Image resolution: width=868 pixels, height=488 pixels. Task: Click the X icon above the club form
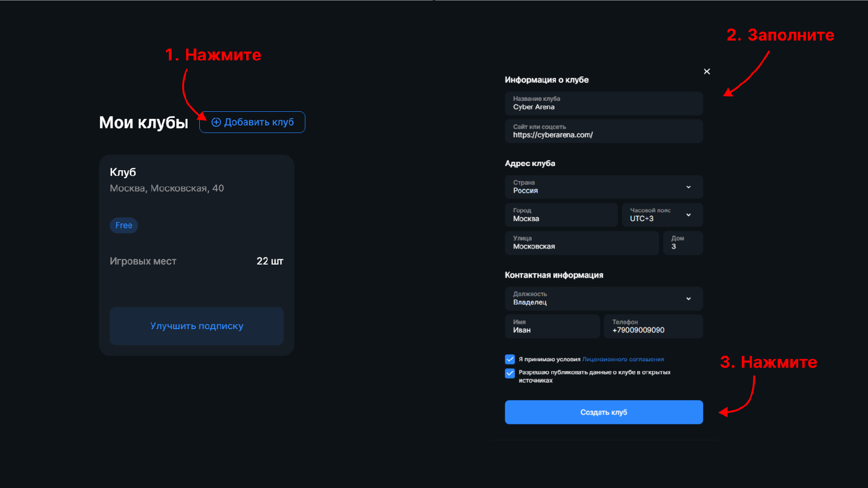pyautogui.click(x=706, y=71)
